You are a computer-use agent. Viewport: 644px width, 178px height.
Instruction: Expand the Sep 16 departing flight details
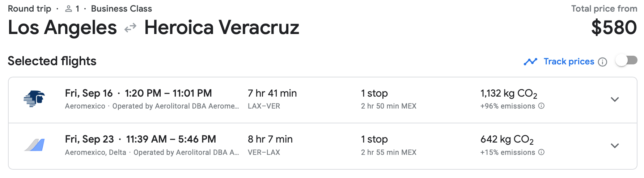pos(615,99)
